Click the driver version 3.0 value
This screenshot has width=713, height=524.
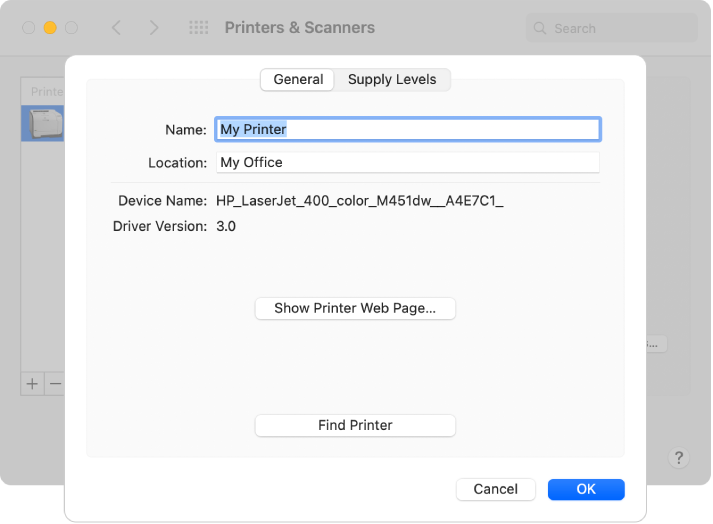[x=226, y=226]
